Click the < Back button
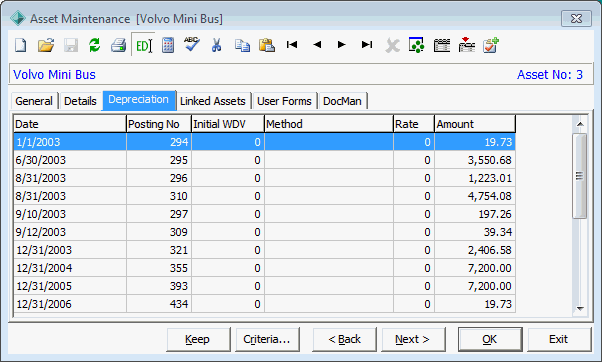The image size is (602, 362). pyautogui.click(x=344, y=339)
